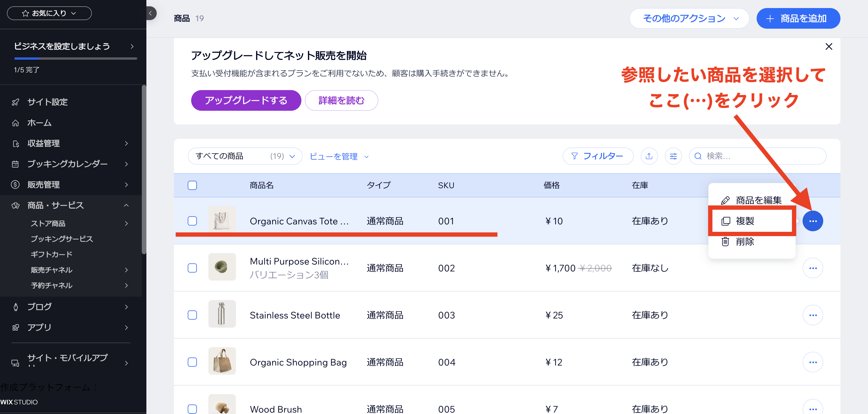This screenshot has width=868, height=414.
Task: Select the ブッキングカレンダー calendar icon
Action: coord(15,164)
